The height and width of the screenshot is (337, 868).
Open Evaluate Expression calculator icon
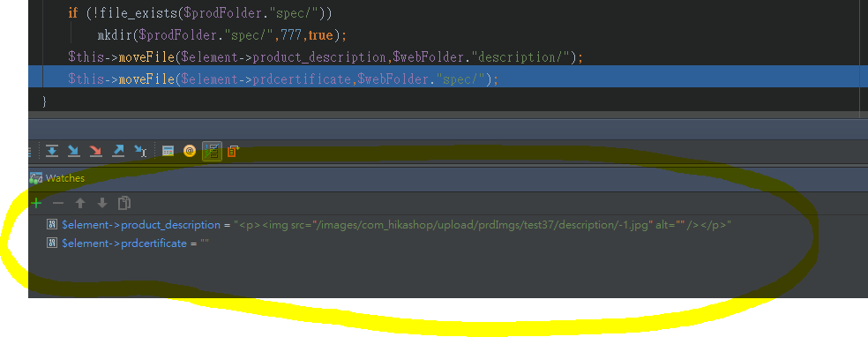click(x=168, y=151)
